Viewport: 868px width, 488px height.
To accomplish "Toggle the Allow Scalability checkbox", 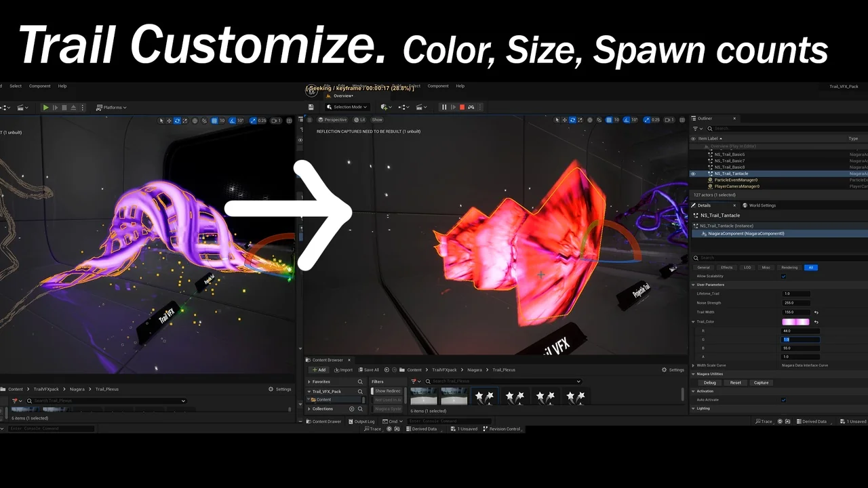I will tap(784, 277).
